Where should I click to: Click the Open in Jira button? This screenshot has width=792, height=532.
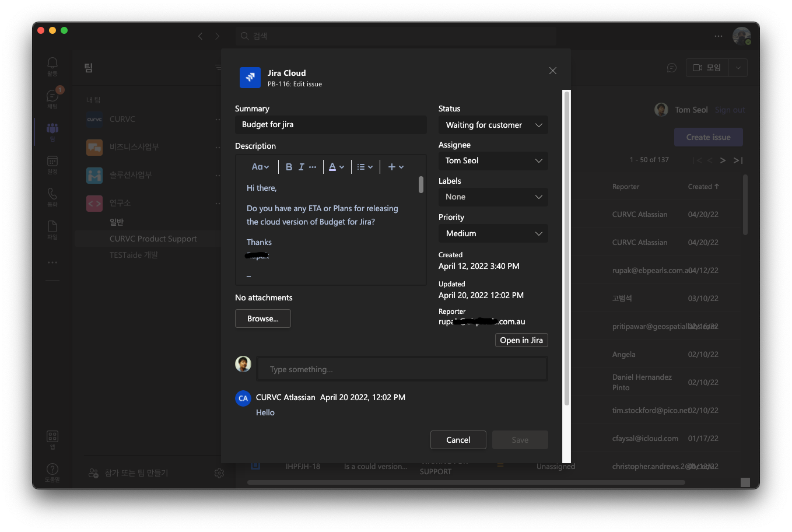521,340
